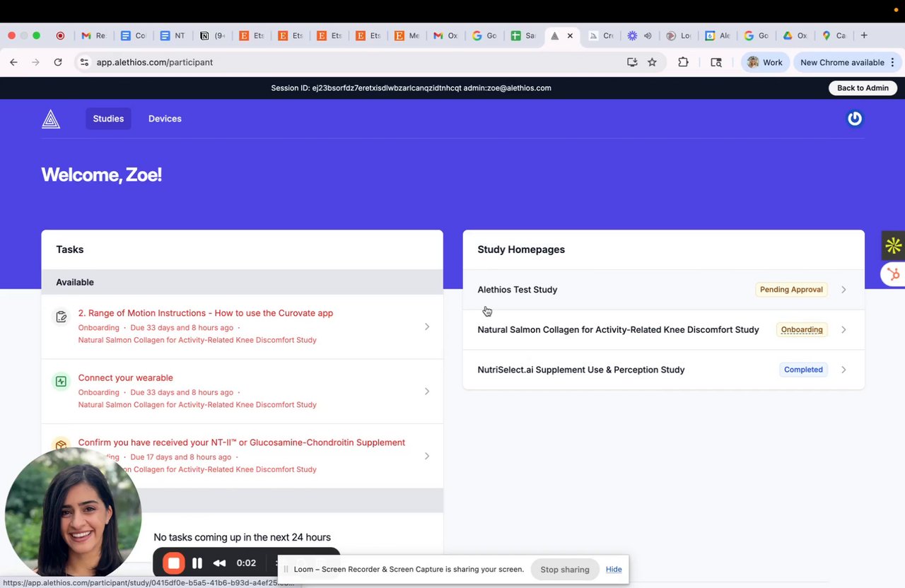Expand chevron for Connect your wearable task

[426, 392]
